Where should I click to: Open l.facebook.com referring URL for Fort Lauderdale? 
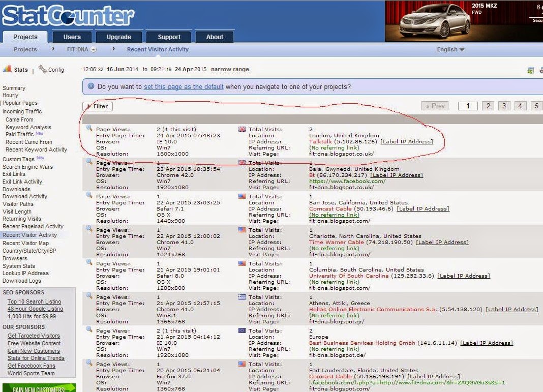[x=407, y=383]
